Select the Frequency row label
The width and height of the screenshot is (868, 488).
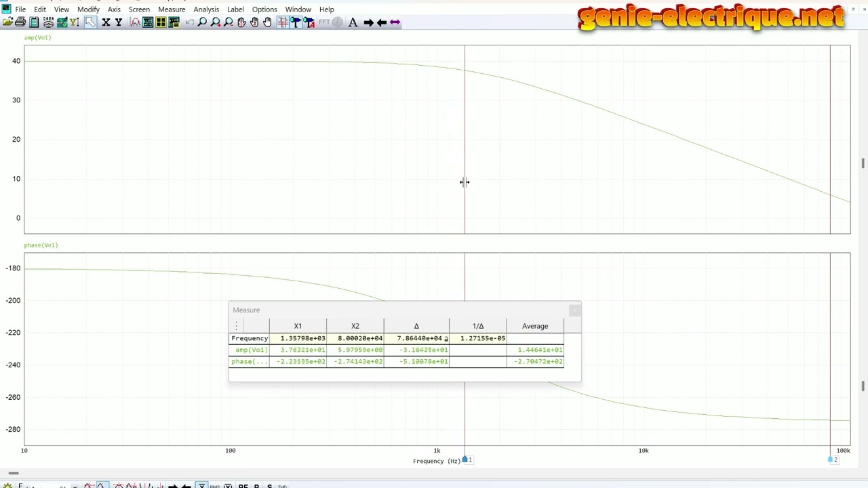pyautogui.click(x=250, y=338)
